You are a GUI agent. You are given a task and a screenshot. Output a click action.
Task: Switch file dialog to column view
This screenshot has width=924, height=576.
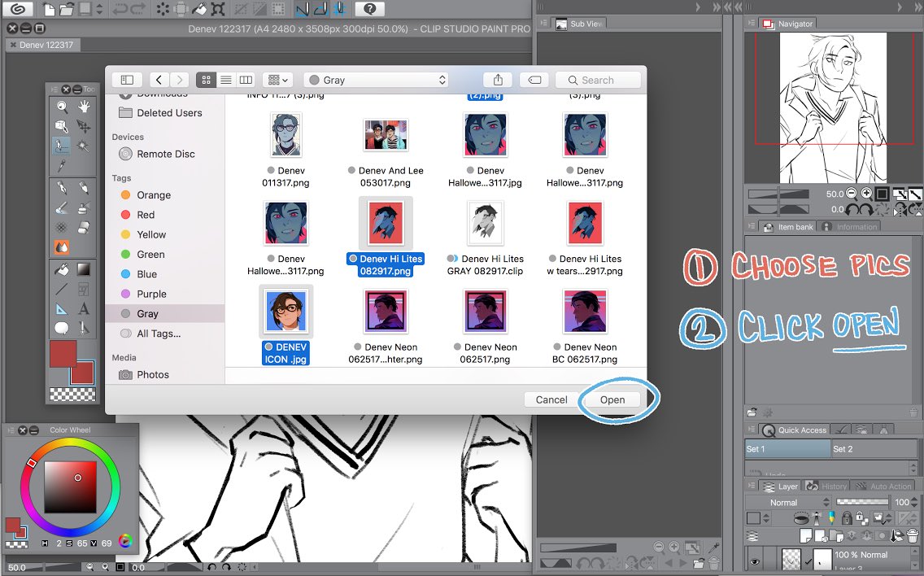246,80
